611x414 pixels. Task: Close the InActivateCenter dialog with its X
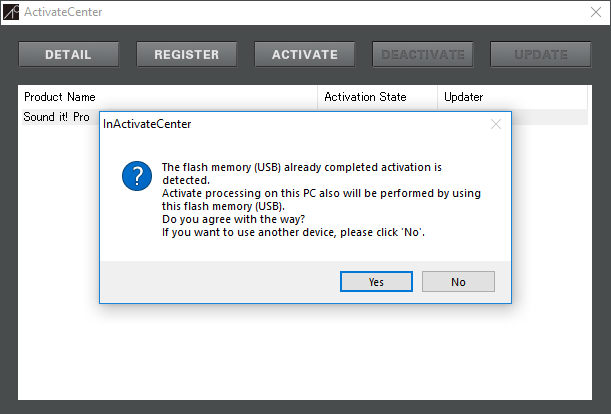click(496, 124)
